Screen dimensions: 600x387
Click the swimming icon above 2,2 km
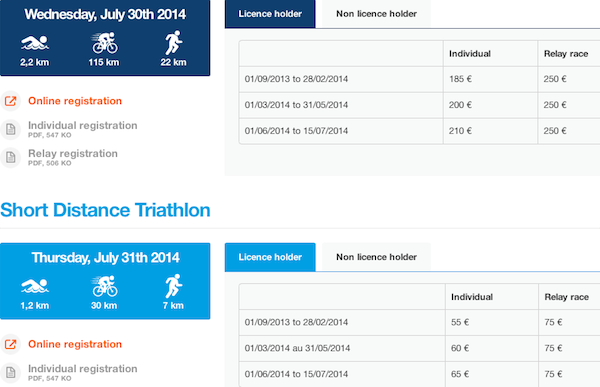(35, 43)
